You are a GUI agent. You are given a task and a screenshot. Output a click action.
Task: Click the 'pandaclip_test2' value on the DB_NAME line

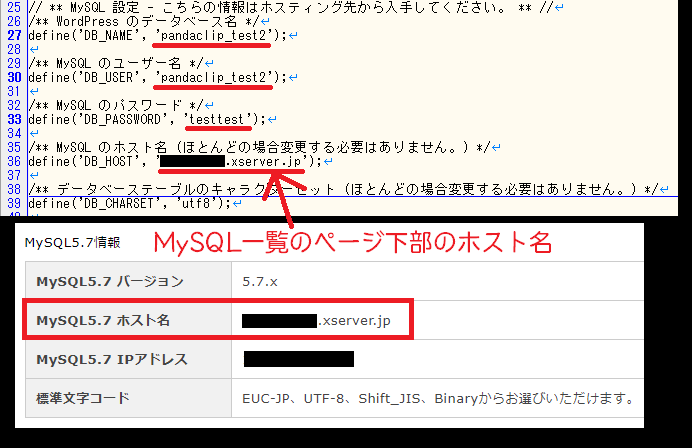pyautogui.click(x=214, y=35)
